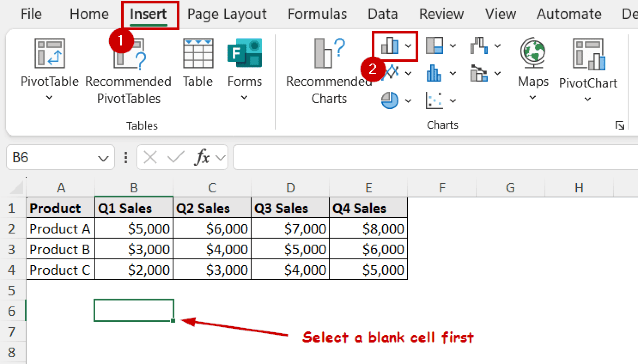Open the Charts dialog launcher

[x=621, y=125]
